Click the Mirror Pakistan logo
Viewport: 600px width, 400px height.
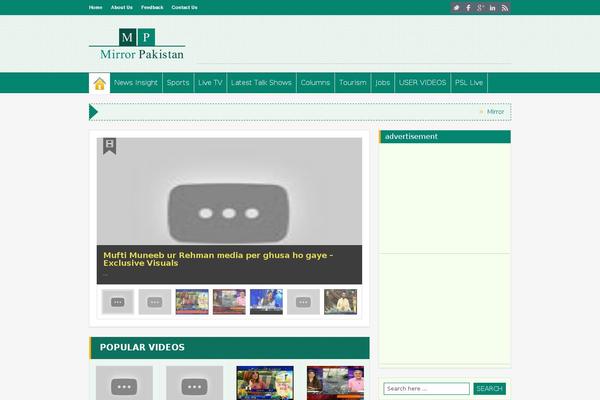[137, 44]
